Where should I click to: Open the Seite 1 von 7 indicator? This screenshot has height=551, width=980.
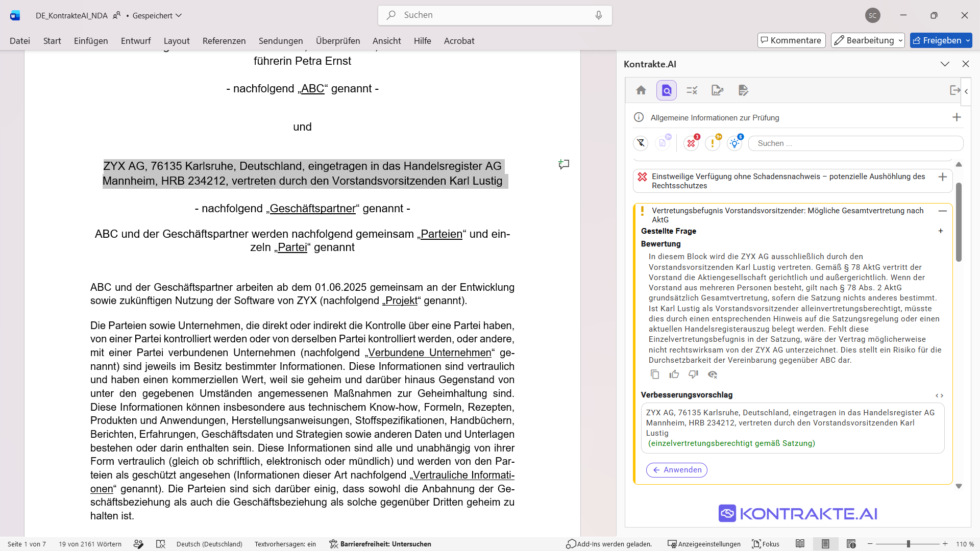[x=27, y=544]
